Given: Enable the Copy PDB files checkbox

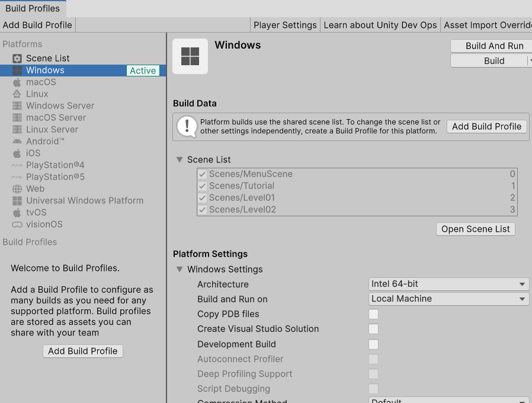Looking at the screenshot, I should point(373,314).
